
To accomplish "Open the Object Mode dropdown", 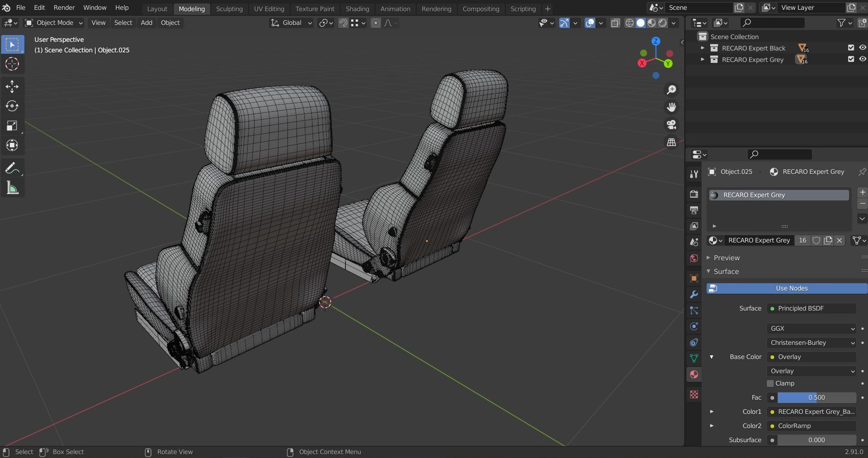I will 54,23.
